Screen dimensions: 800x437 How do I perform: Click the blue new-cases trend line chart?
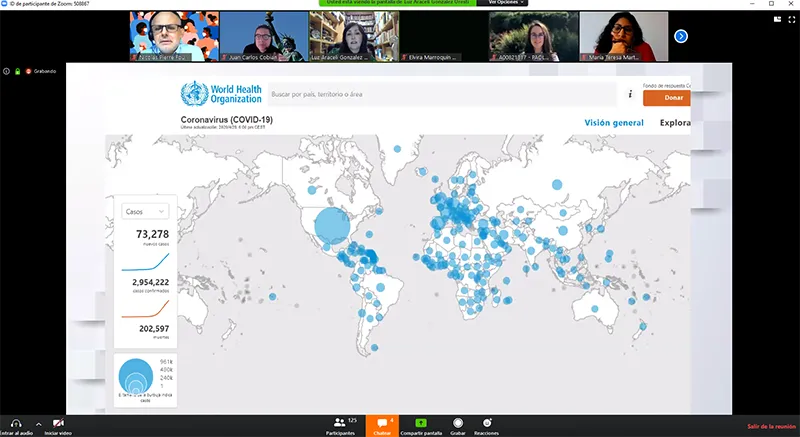coord(145,262)
